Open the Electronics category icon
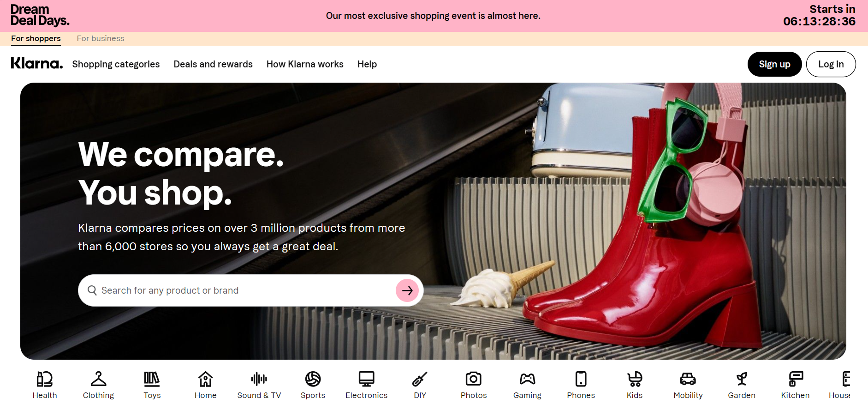Image resolution: width=868 pixels, height=404 pixels. point(366,379)
